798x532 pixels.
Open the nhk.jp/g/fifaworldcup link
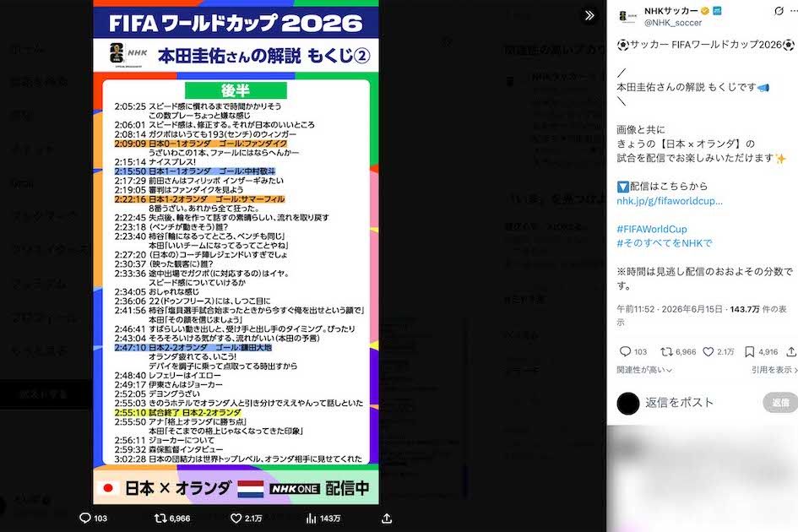pyautogui.click(x=670, y=201)
